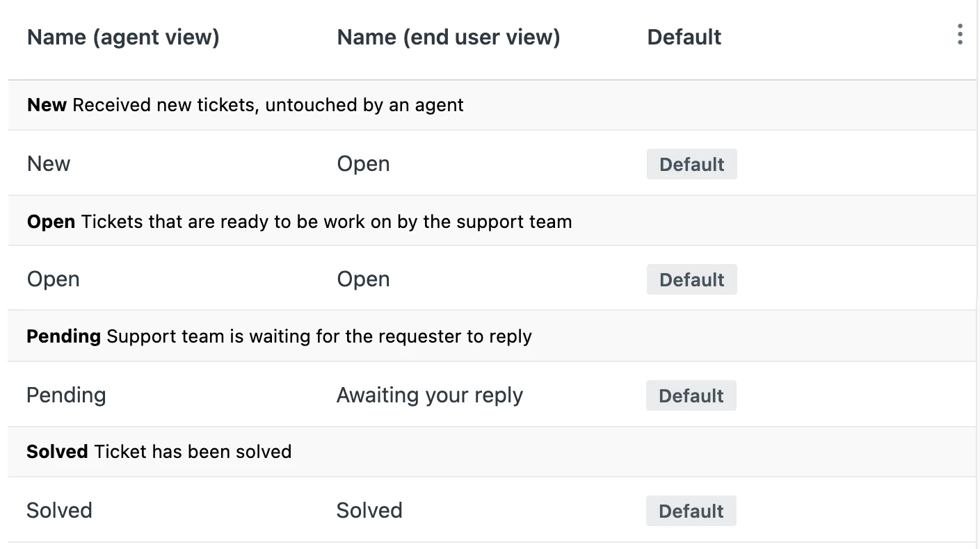Click the "Awaiting your reply" end user name
The width and height of the screenshot is (980, 549).
pos(429,395)
